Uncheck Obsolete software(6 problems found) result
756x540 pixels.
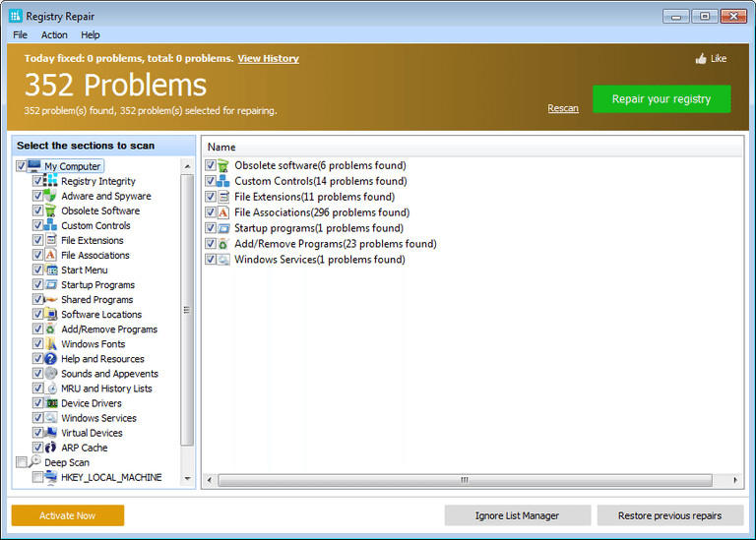point(211,165)
